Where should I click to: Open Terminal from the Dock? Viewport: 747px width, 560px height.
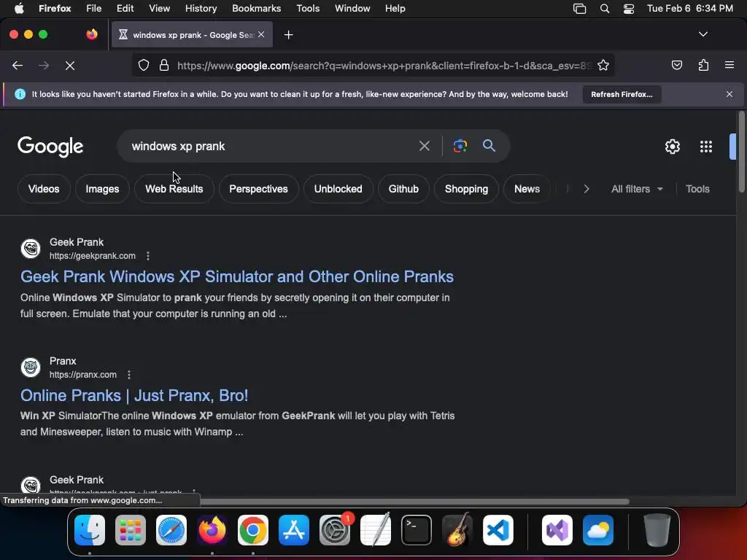[417, 530]
